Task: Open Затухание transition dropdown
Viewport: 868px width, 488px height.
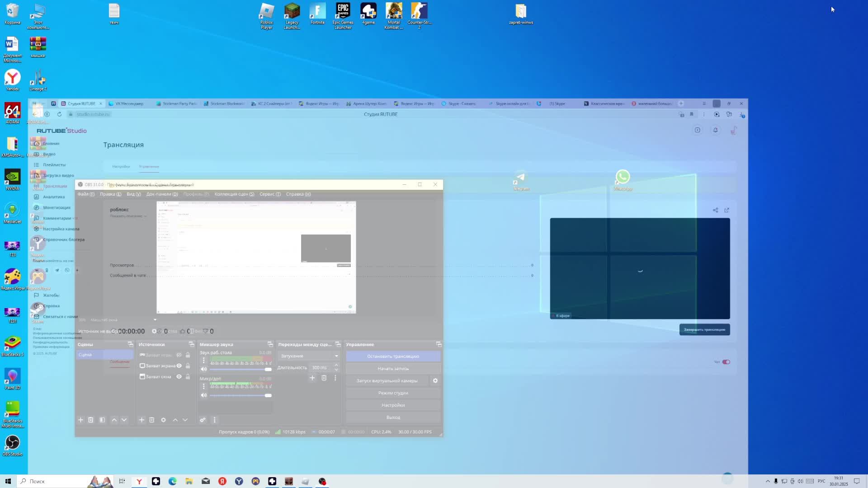Action: tap(309, 356)
